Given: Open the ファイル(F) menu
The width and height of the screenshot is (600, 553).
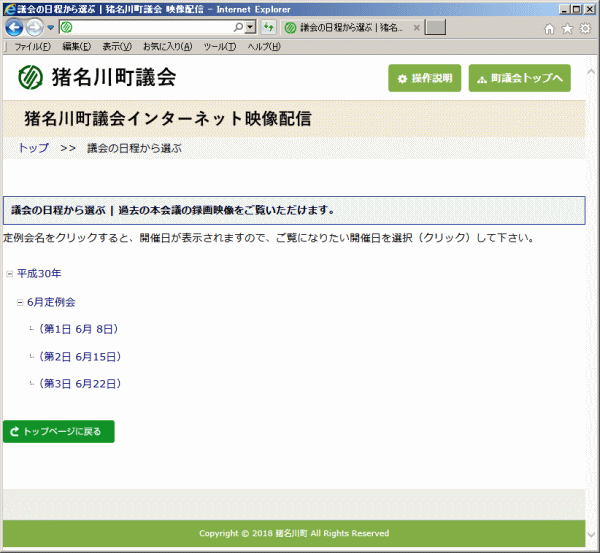Looking at the screenshot, I should (x=33, y=47).
